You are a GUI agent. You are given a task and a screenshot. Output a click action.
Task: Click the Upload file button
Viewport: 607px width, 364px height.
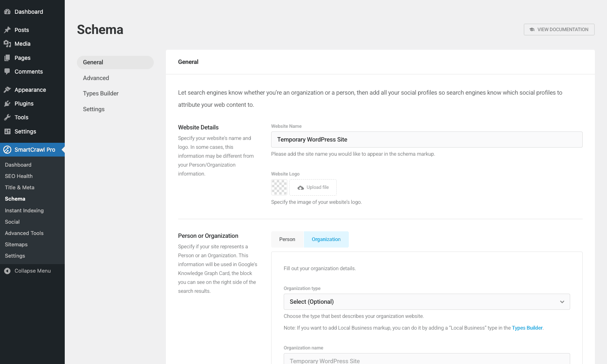coord(313,188)
